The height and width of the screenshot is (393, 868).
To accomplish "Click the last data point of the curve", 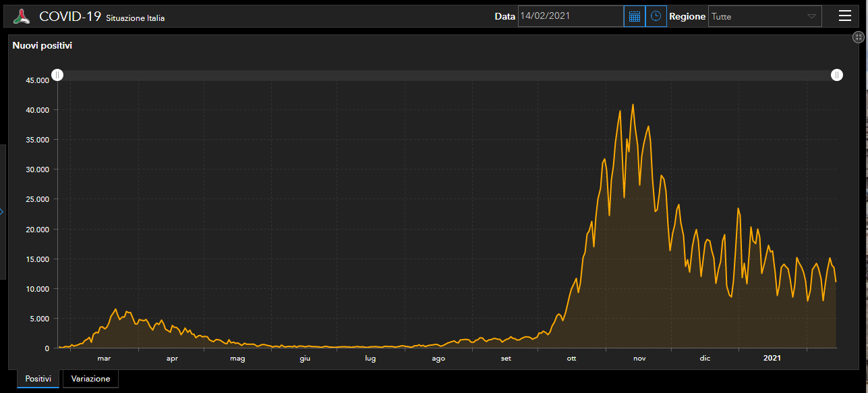I will 836,282.
